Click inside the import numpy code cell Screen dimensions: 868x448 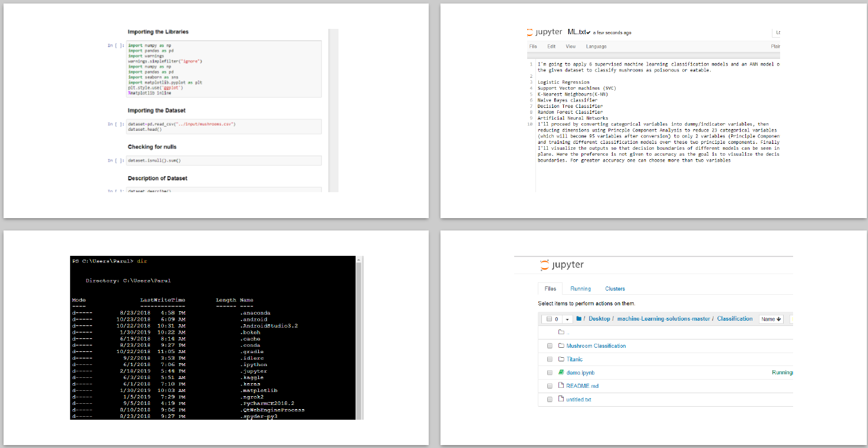pyautogui.click(x=224, y=70)
